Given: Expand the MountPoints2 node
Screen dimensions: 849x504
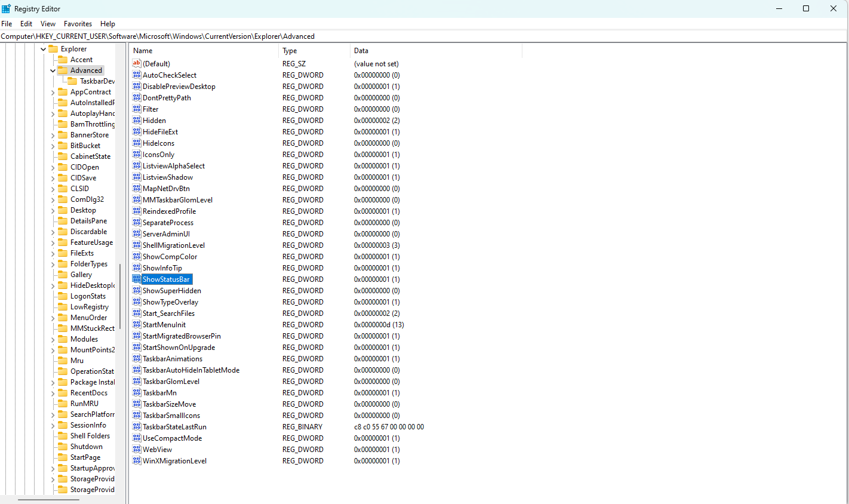Looking at the screenshot, I should 54,349.
